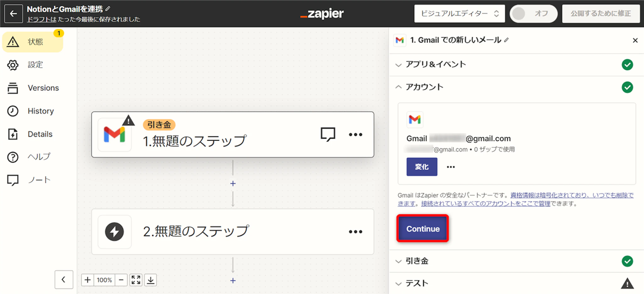
Task: Click the download canvas icon
Action: 151,280
